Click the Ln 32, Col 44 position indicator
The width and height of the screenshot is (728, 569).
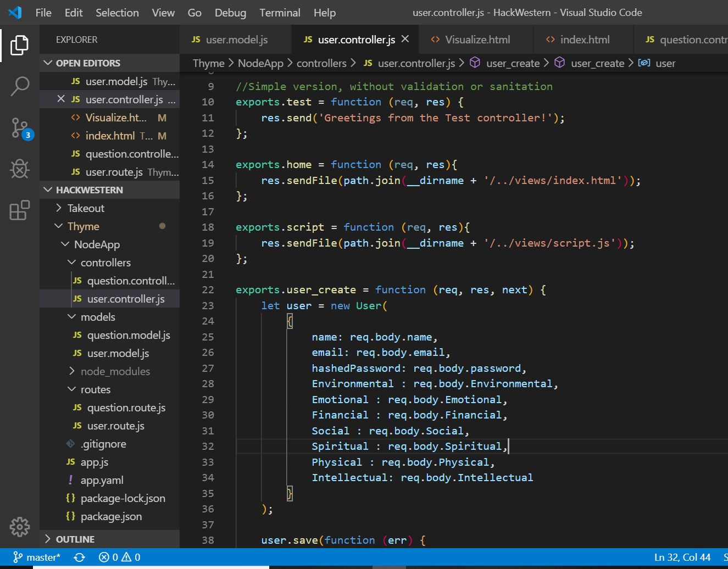click(x=682, y=557)
